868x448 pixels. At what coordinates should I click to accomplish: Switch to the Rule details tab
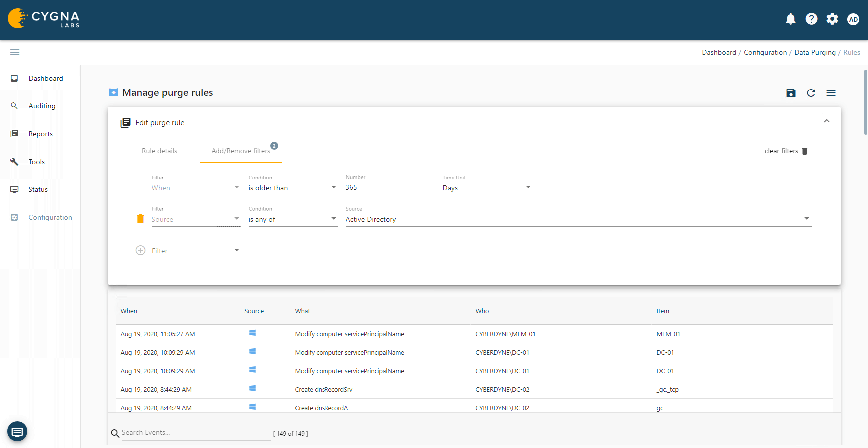tap(159, 151)
